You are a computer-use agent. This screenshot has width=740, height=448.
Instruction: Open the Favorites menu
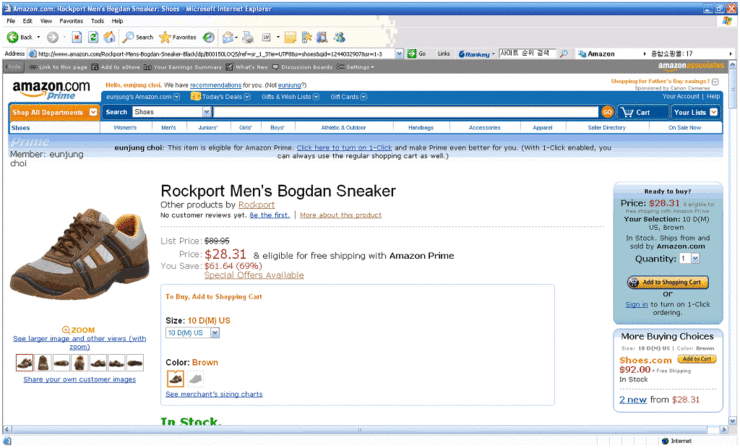(x=71, y=21)
